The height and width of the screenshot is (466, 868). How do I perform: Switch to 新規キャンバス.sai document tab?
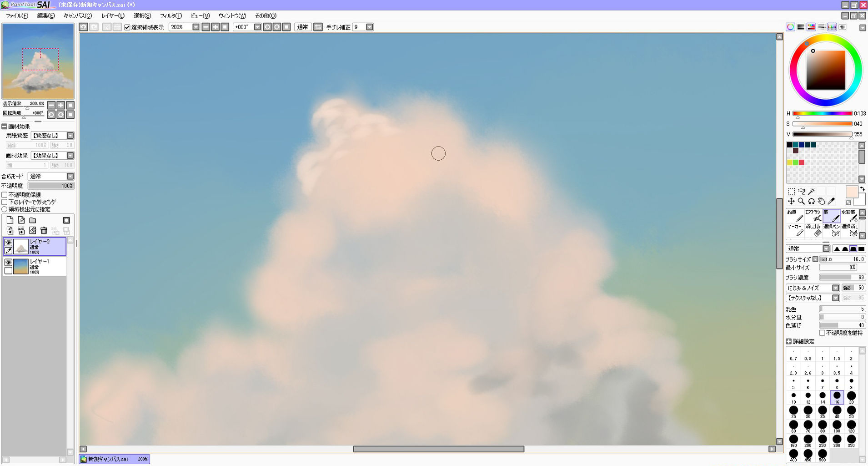point(115,459)
